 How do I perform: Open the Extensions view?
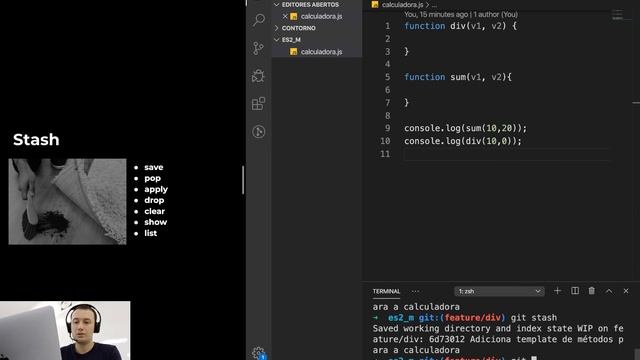[x=258, y=104]
